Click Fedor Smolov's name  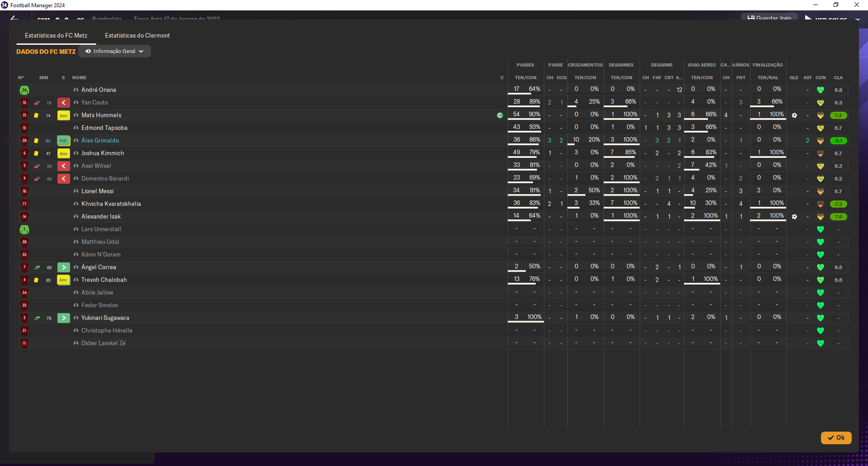pos(99,305)
